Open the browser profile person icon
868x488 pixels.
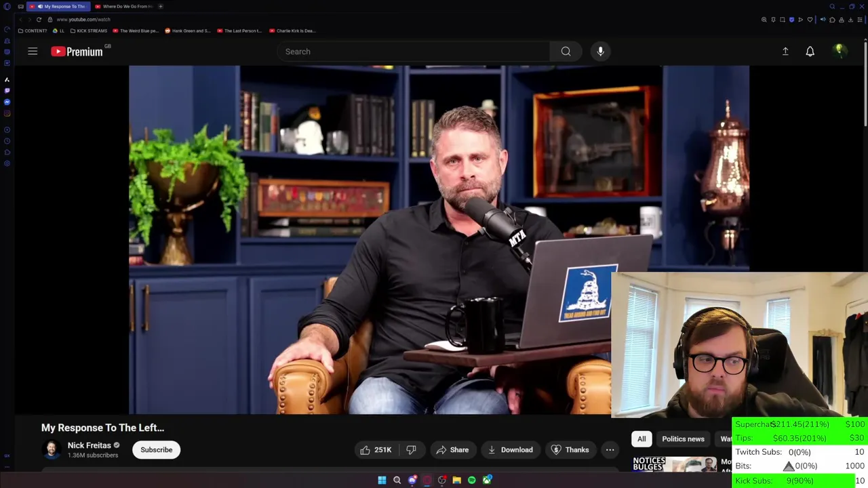click(x=842, y=20)
